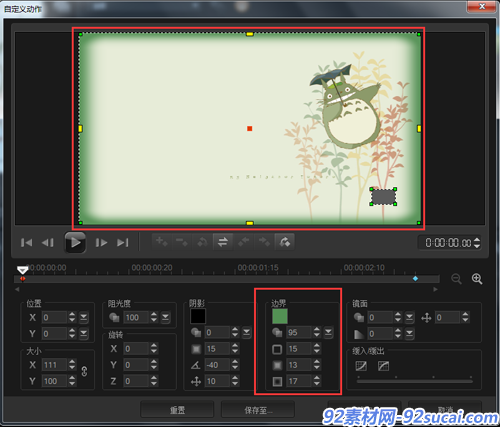Image resolution: width=500 pixels, height=427 pixels.
Task: Click the border blur field showing 13
Action: [x=299, y=365]
